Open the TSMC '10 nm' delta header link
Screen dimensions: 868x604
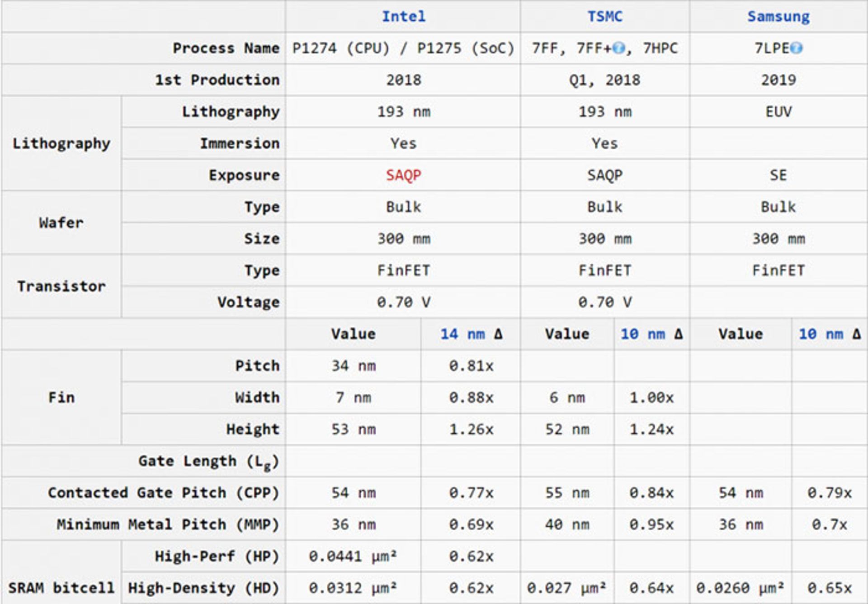click(x=642, y=334)
